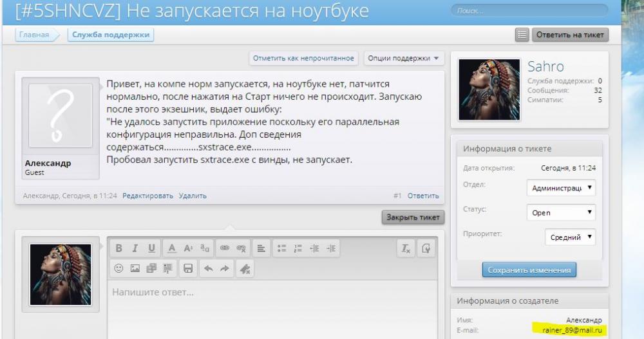The width and height of the screenshot is (644, 339).
Task: Open the Статус dropdown set to Open
Action: click(560, 213)
